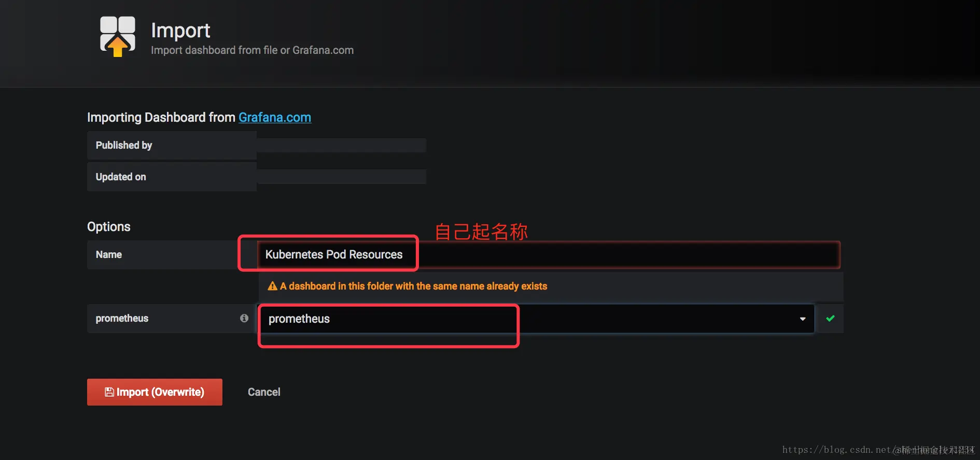Image resolution: width=980 pixels, height=460 pixels.
Task: Click the Import page heading
Action: (x=180, y=31)
